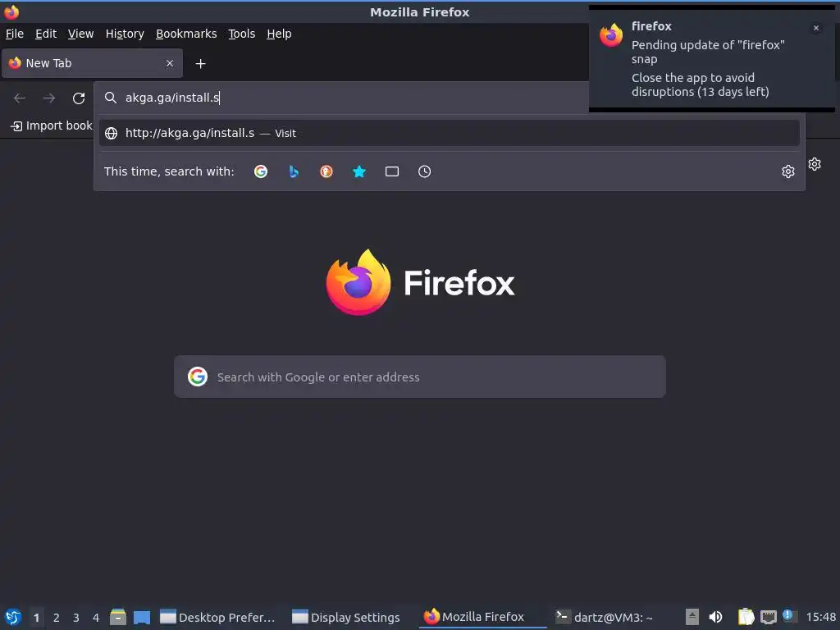
Task: Open the Tools menu
Action: (242, 34)
